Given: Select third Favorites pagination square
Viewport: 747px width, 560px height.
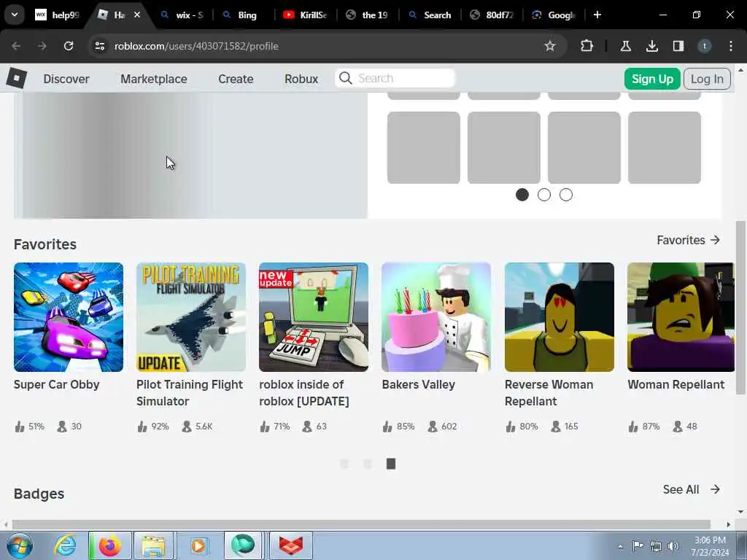Looking at the screenshot, I should [x=391, y=464].
